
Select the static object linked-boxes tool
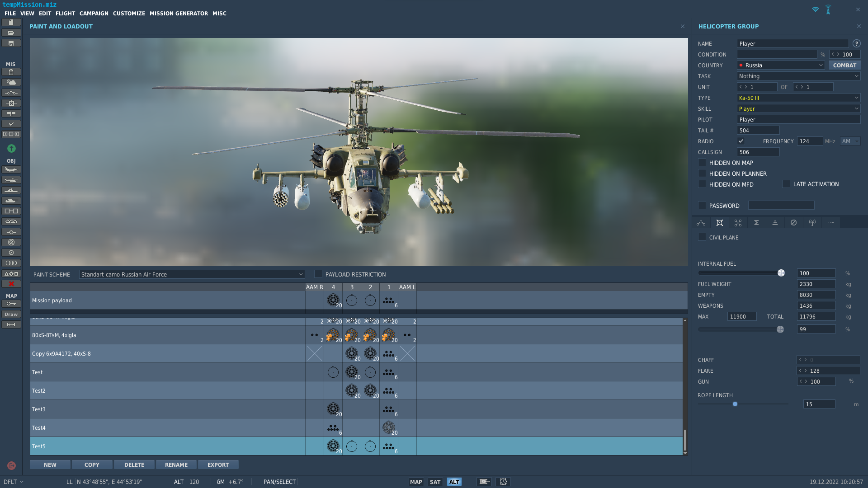[x=11, y=211]
